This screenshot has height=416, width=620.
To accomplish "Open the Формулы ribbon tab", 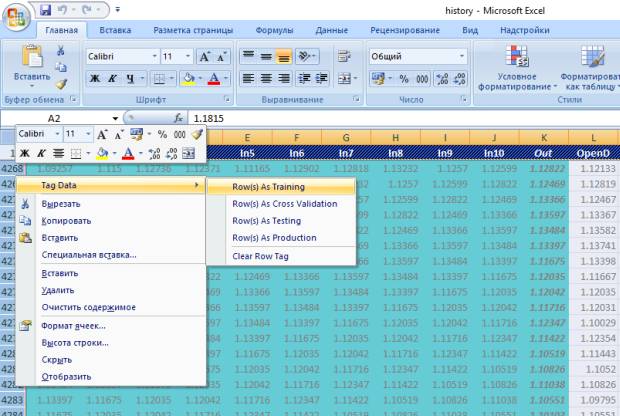I will click(x=274, y=31).
